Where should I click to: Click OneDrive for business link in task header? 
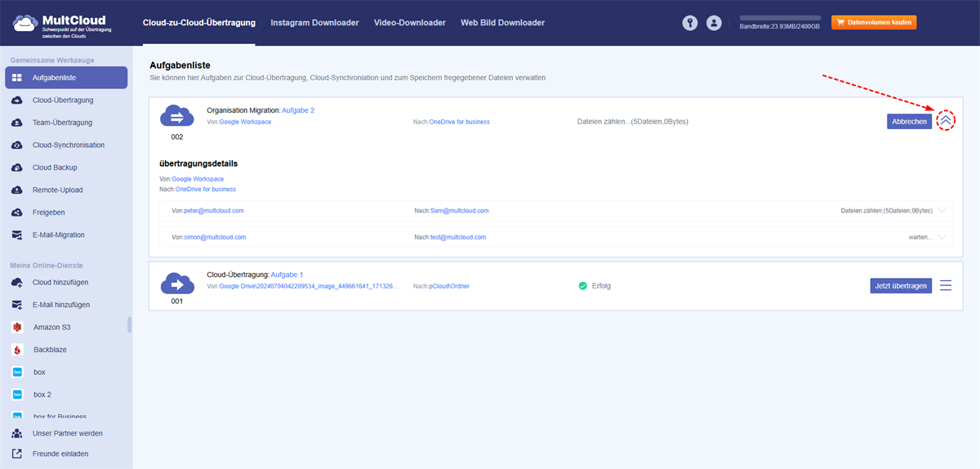click(460, 122)
